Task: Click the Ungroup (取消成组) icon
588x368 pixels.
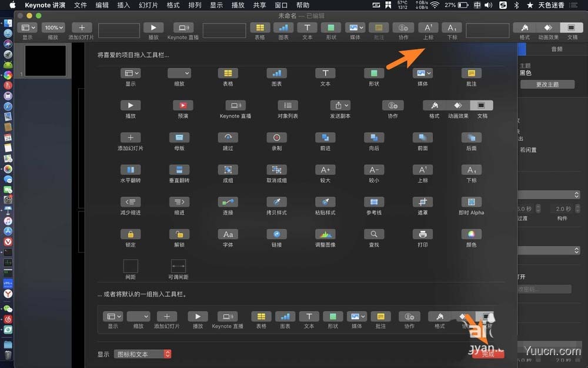Action: tap(276, 170)
